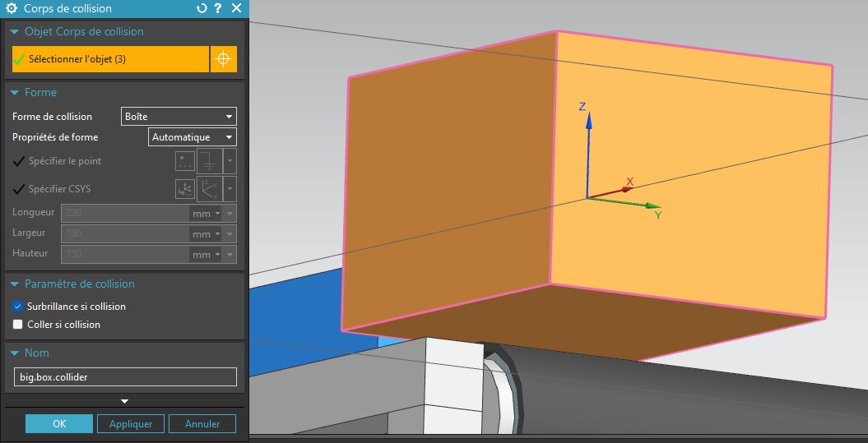Screen dimensions: 868x443
Task: Open the CSYS dialog icon next to Spécifier CSYS
Action: 185,189
